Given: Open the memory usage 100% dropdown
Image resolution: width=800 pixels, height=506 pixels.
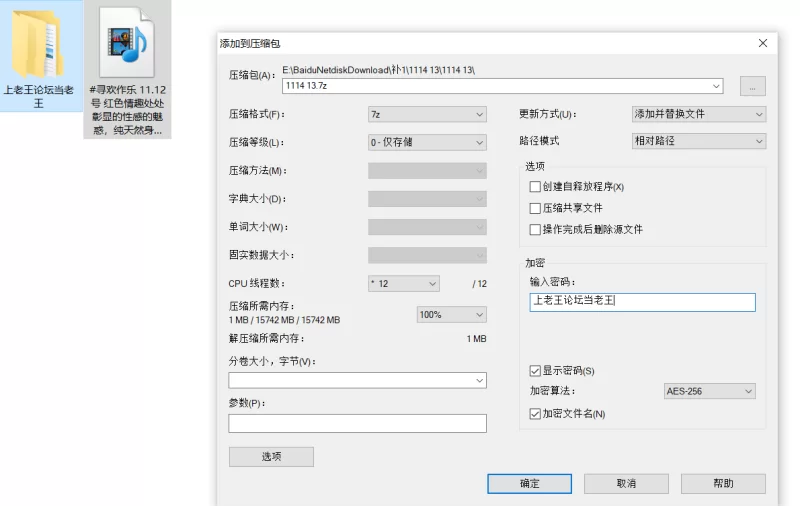Looking at the screenshot, I should point(452,315).
